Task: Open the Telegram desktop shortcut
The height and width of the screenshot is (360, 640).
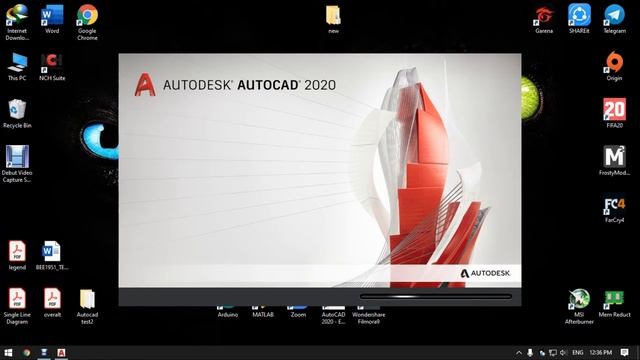Action: tap(614, 19)
